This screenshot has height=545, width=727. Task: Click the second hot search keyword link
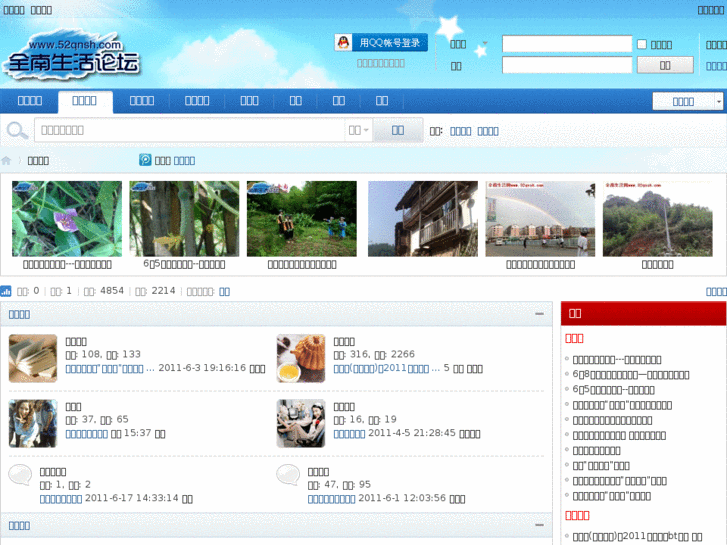pos(488,131)
